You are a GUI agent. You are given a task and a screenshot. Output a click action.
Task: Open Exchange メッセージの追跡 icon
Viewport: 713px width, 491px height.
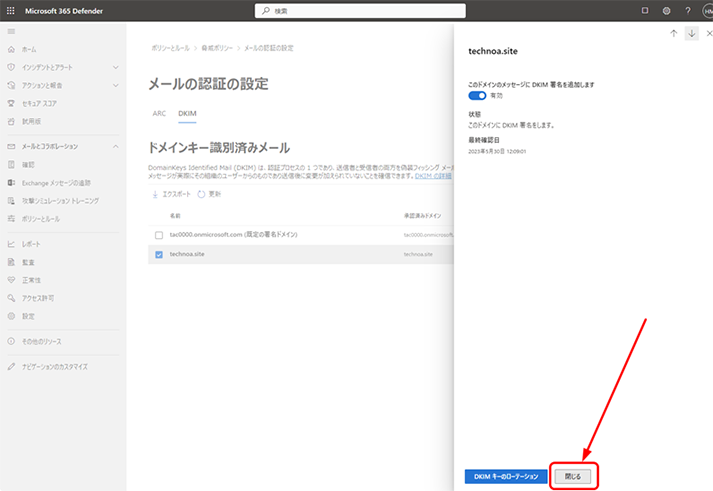click(x=11, y=183)
